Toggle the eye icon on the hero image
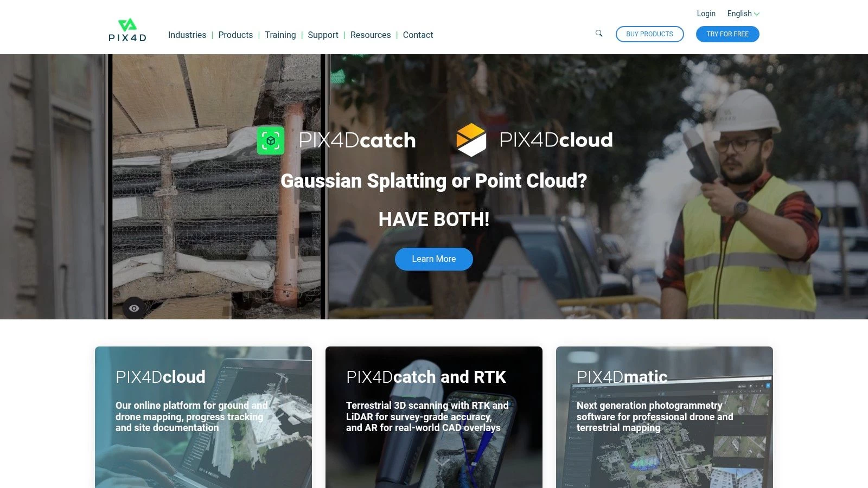The width and height of the screenshot is (868, 488). tap(134, 309)
